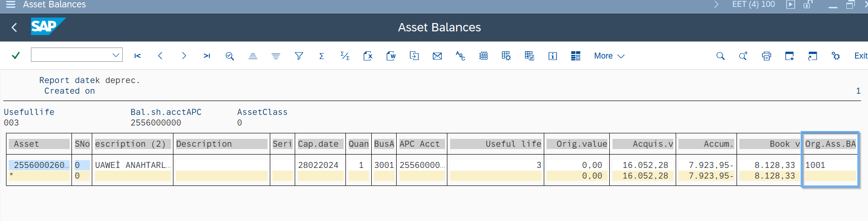Click the Org.Ass.BA column header
Viewport: 868px width, 221px height.
pyautogui.click(x=830, y=144)
